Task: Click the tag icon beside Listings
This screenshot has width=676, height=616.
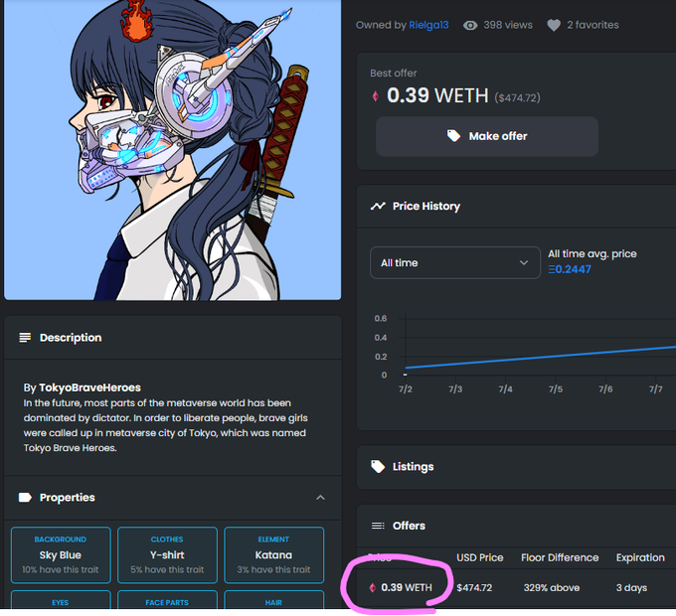Action: click(x=378, y=467)
